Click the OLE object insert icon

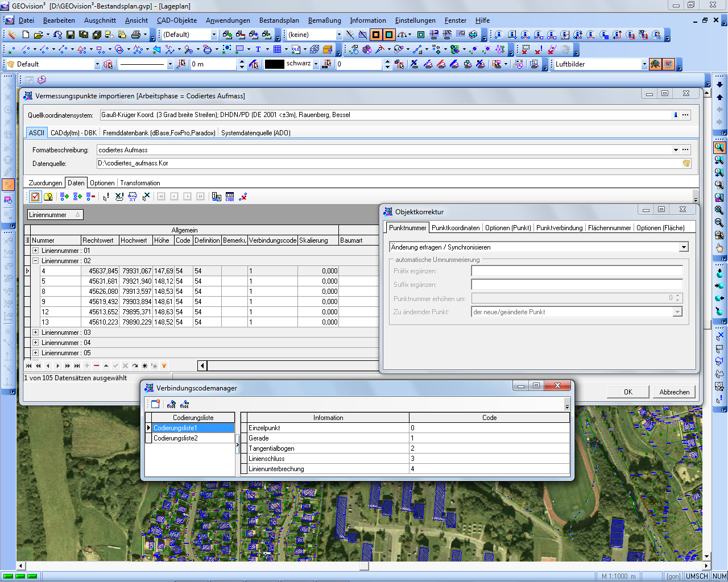pyautogui.click(x=296, y=49)
